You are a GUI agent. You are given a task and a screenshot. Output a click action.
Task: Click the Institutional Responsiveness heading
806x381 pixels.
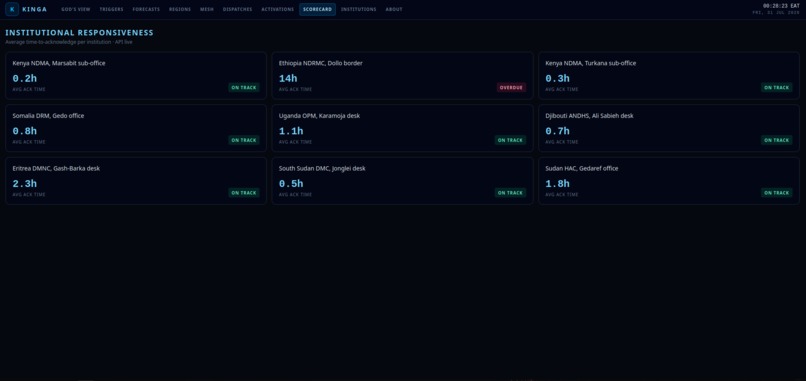[79, 33]
